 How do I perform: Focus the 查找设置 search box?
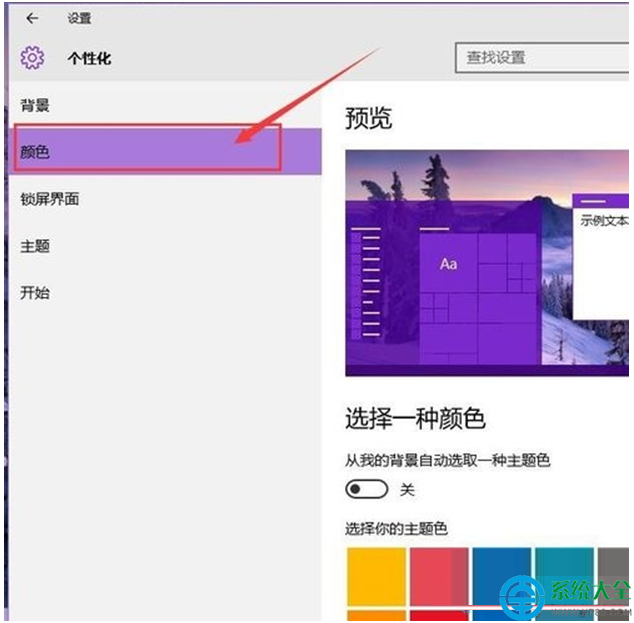pos(540,58)
